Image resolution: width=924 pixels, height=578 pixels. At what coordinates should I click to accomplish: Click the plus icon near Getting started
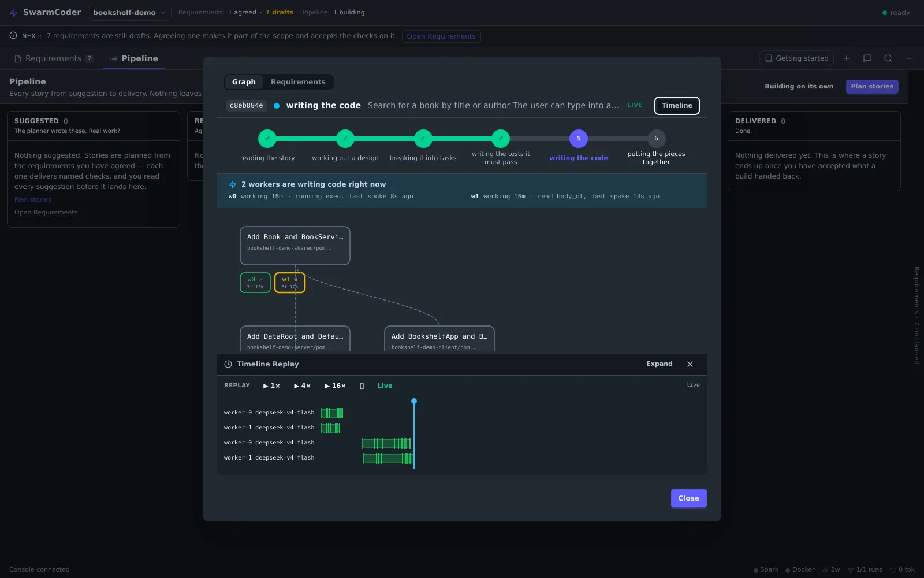point(847,58)
